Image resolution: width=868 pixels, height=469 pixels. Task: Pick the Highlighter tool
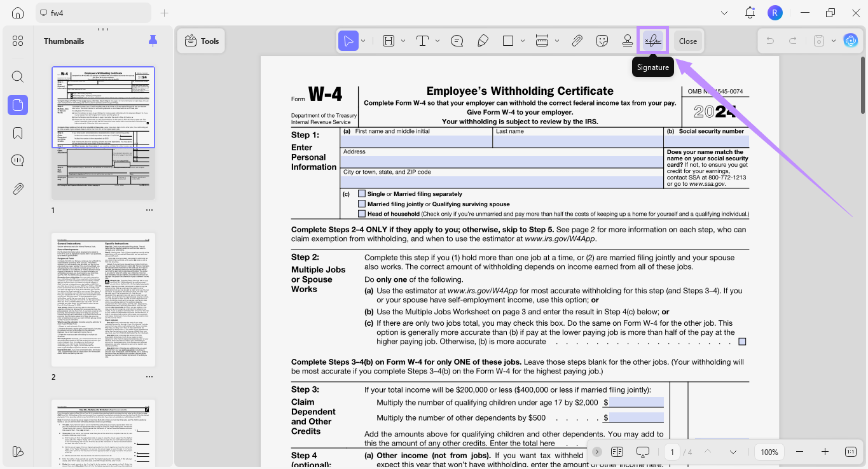483,40
